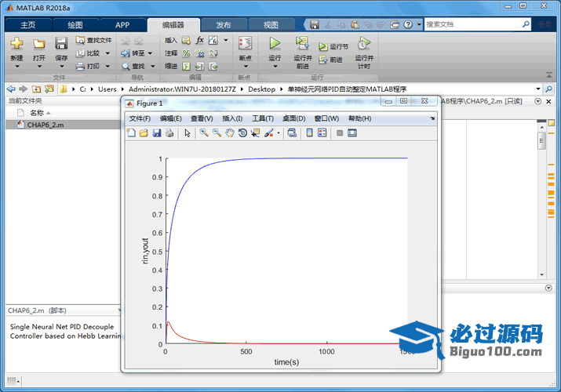Open the 工具(T) menu in Figure window
This screenshot has width=561, height=392.
pos(262,118)
